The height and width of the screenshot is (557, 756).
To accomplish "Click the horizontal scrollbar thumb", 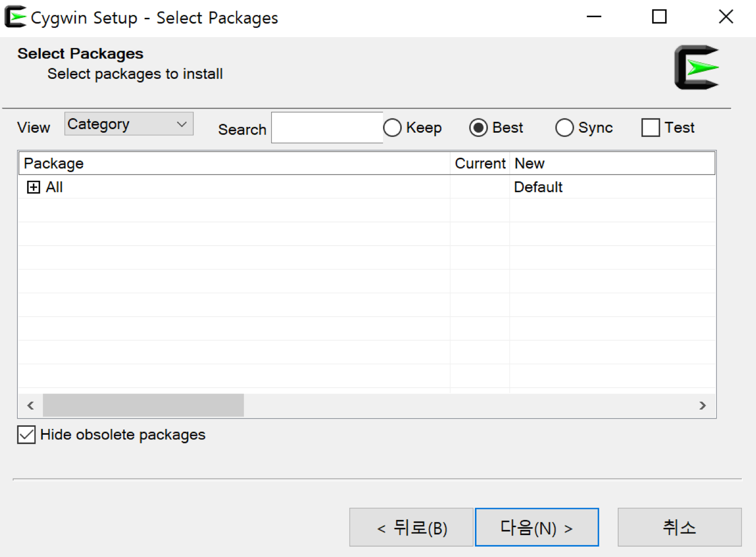I will (x=143, y=405).
